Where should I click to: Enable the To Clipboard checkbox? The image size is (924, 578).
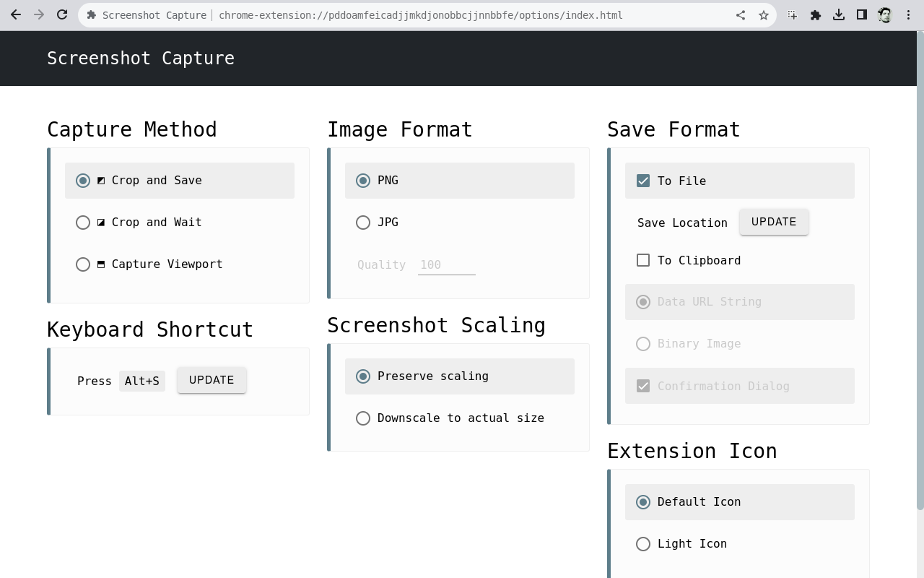[643, 260]
